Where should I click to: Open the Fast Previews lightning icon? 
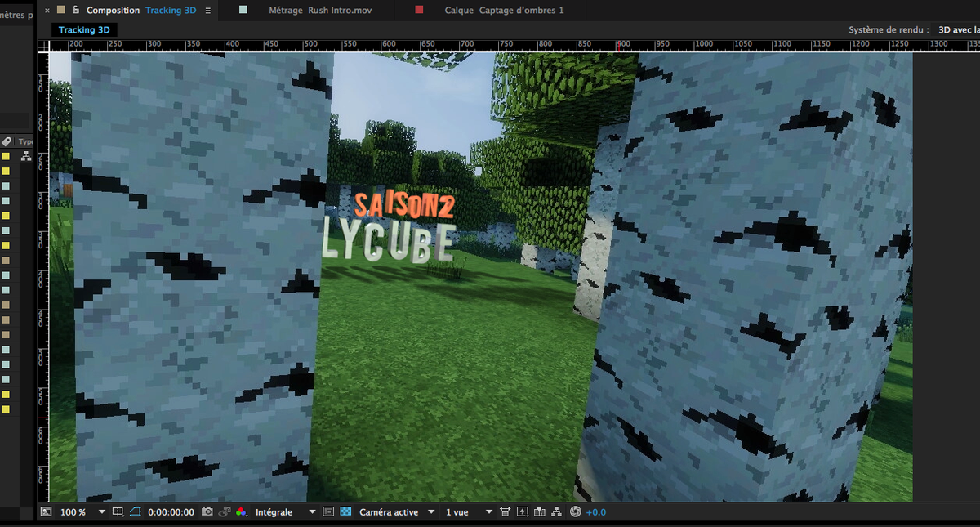point(522,511)
